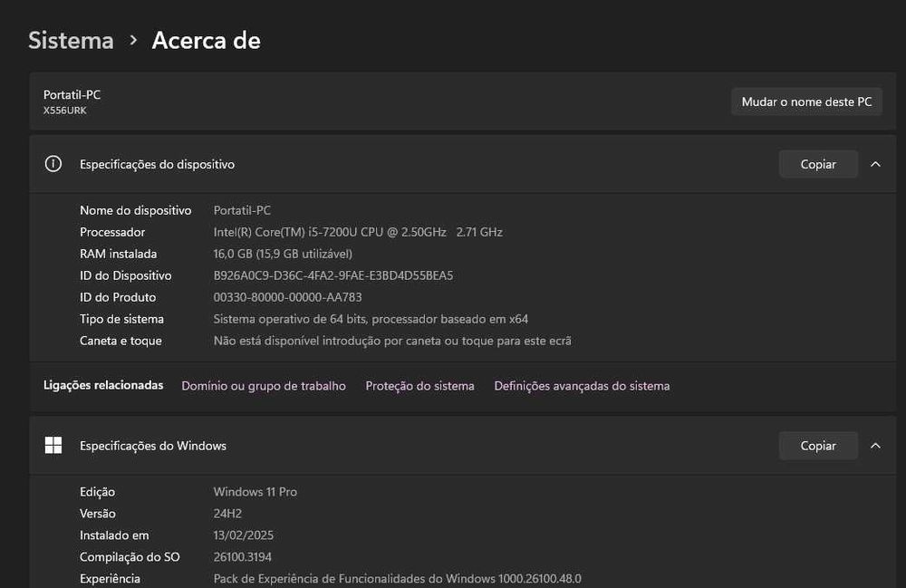This screenshot has width=906, height=588.
Task: Open Proteção do sistema link
Action: pyautogui.click(x=420, y=386)
